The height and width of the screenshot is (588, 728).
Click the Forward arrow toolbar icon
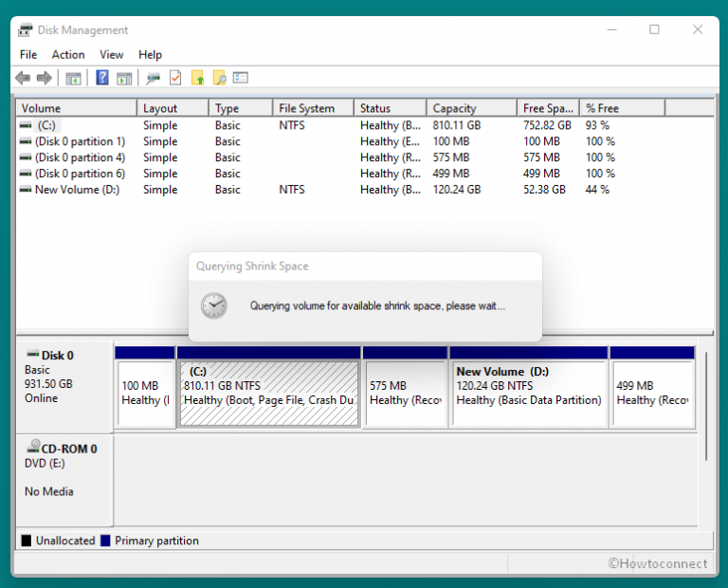pos(44,79)
